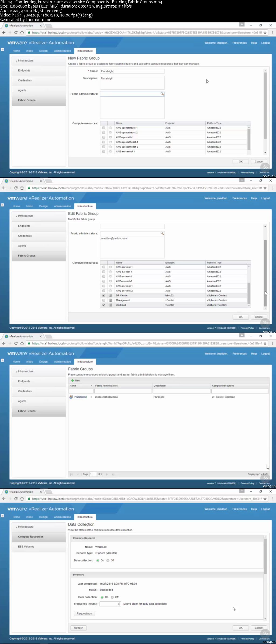Click the cloud icon beside AWS-ap-northeast-1
This screenshot has width=276, height=644.
(x=110, y=128)
